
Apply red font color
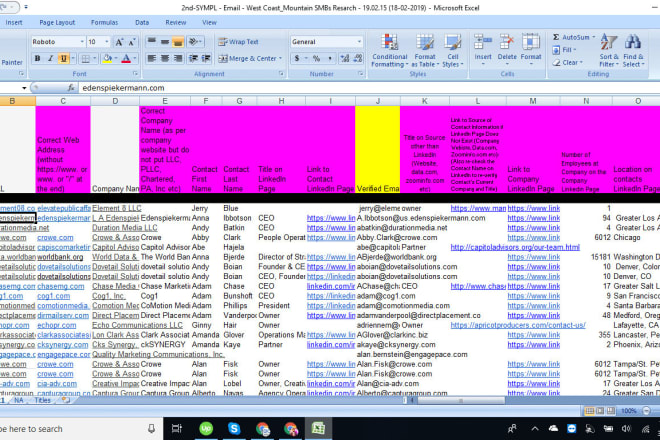[126, 59]
